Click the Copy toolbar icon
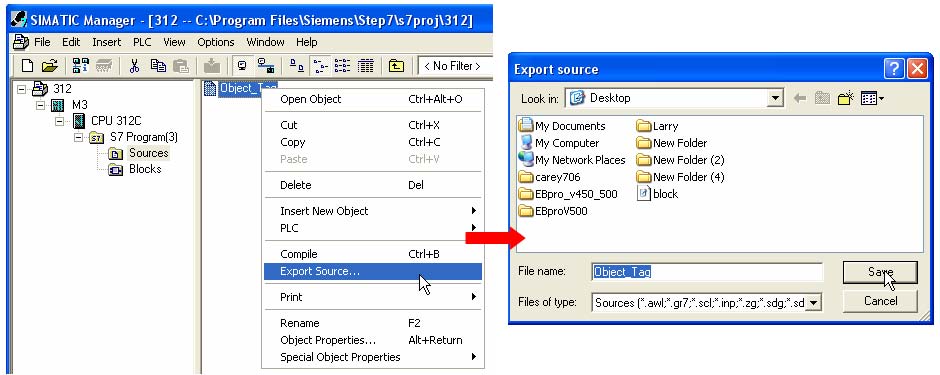The width and height of the screenshot is (940, 375). pyautogui.click(x=158, y=65)
